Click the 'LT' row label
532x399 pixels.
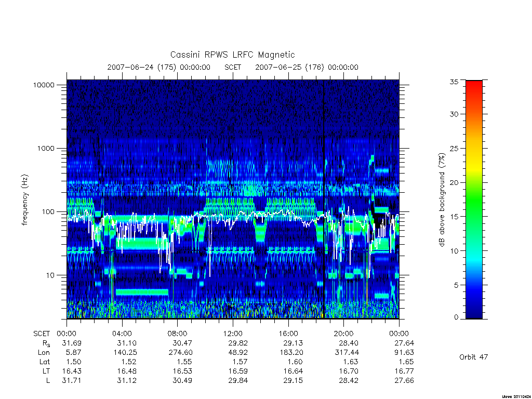coord(46,371)
